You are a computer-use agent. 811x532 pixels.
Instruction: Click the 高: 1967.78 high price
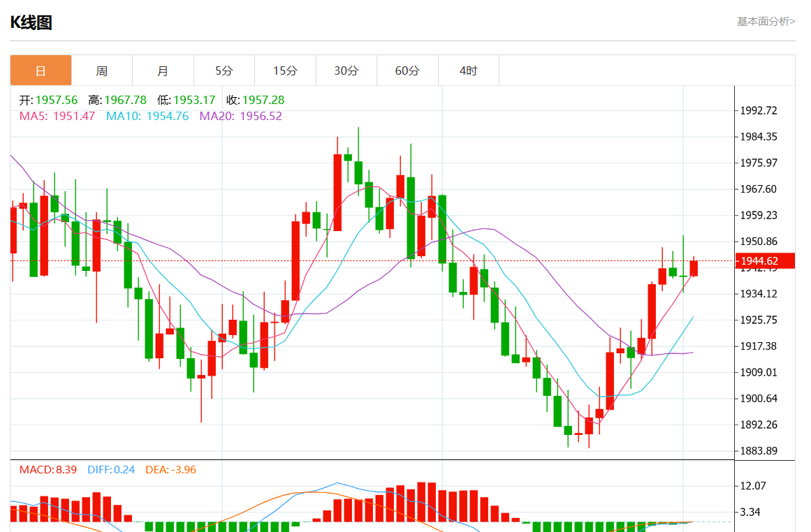pos(117,100)
